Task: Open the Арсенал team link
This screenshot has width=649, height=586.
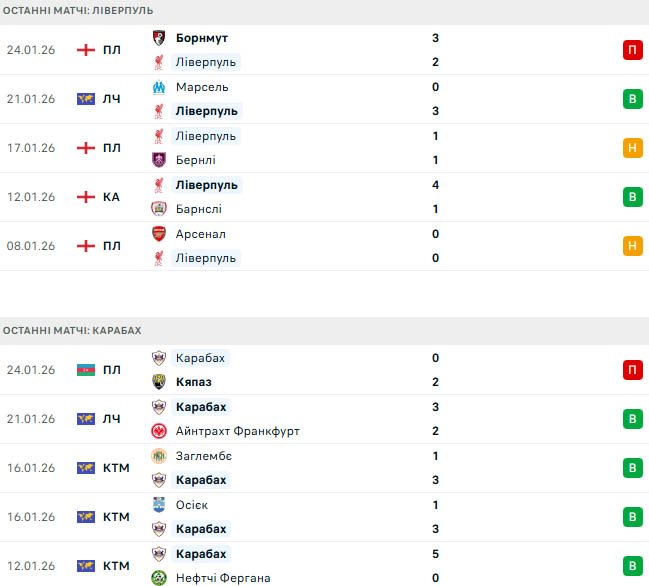Action: coord(200,234)
